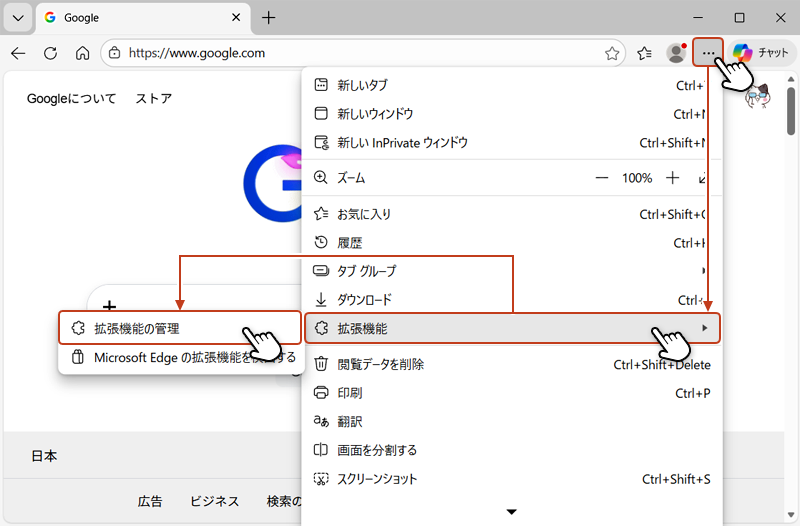
Task: Expand タブ グループ submenu
Action: [512, 271]
